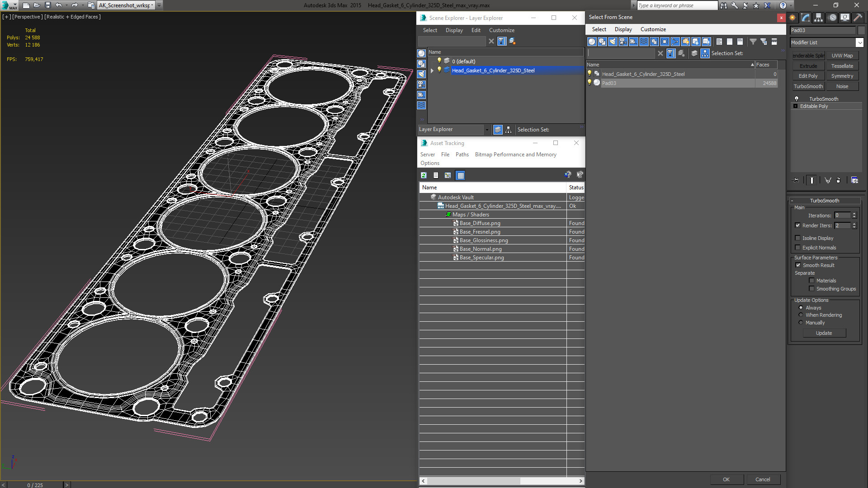Click the Refresh icon in Asset Tracking
The width and height of the screenshot is (868, 488).
[x=424, y=175]
